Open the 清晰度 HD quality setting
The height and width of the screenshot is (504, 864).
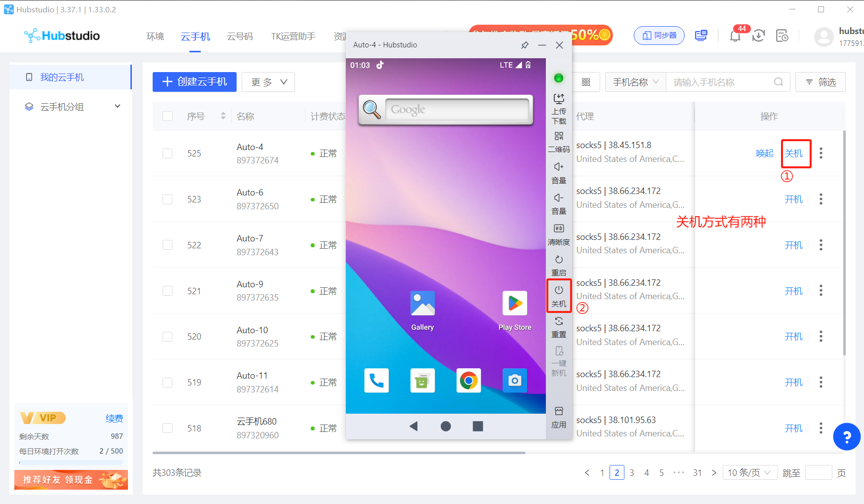[559, 234]
